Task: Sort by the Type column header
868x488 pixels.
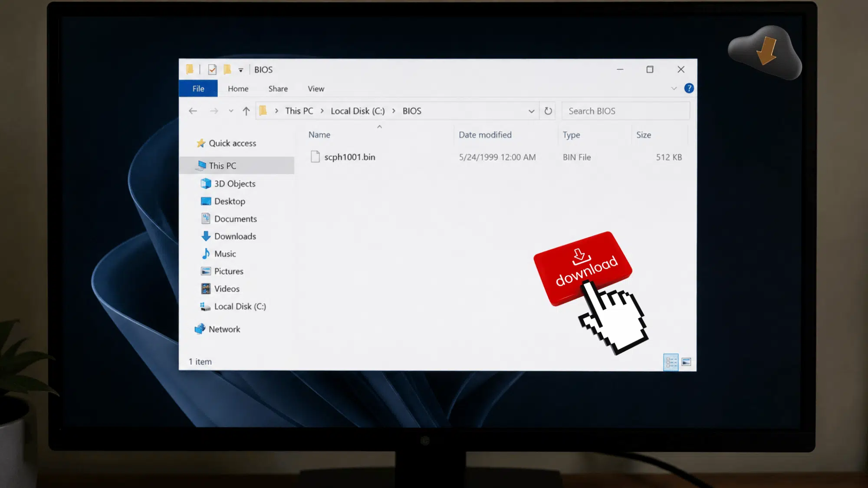Action: [571, 135]
